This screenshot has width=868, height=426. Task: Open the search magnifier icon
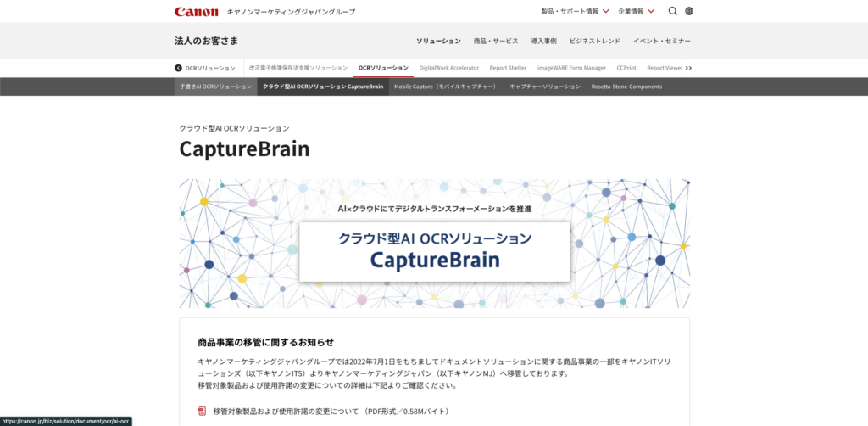673,12
